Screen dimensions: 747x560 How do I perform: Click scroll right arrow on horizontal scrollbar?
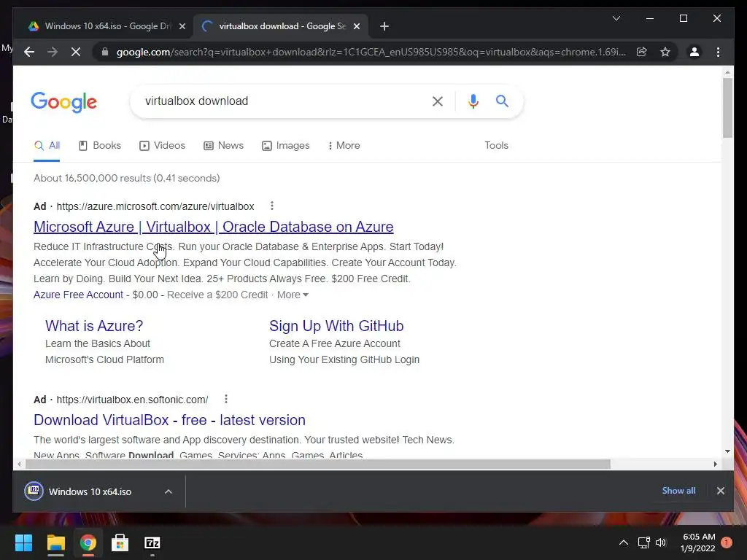[x=715, y=464]
